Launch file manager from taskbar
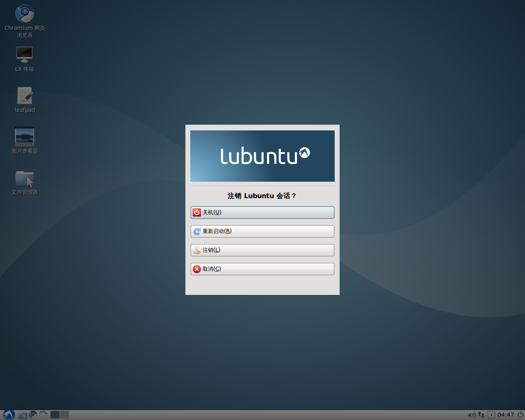 coord(23,415)
